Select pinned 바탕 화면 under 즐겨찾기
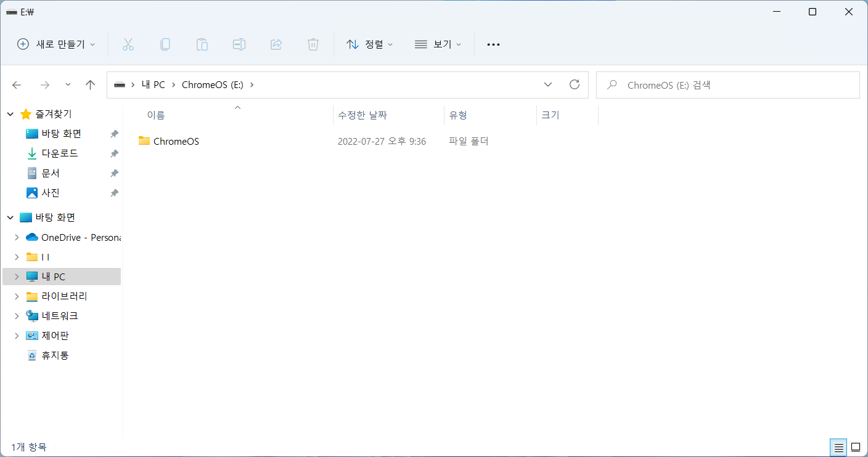This screenshot has height=457, width=868. point(61,134)
